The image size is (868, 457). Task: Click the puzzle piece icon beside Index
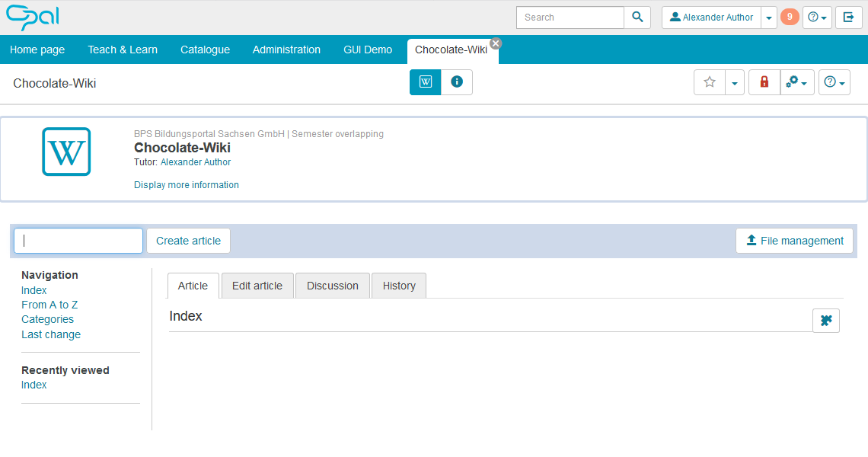[x=826, y=321]
